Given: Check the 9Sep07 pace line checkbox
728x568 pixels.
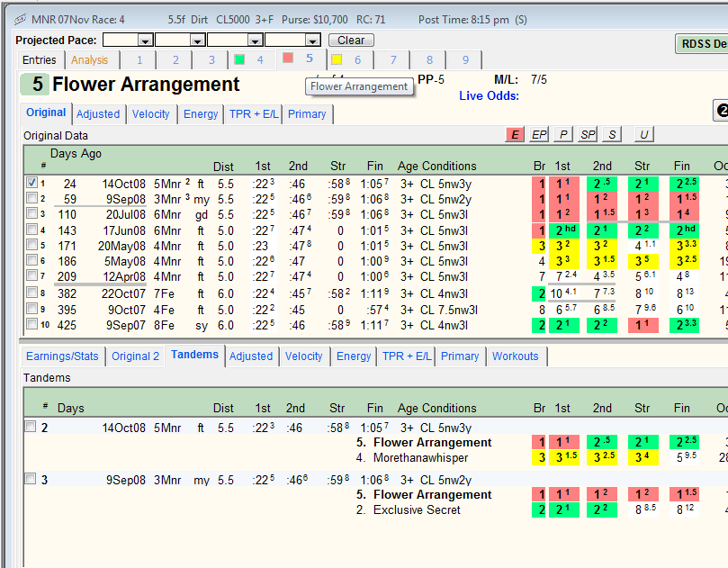Looking at the screenshot, I should [x=31, y=324].
